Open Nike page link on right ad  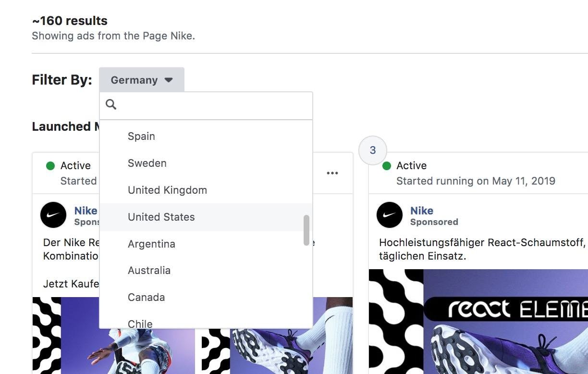click(x=421, y=211)
